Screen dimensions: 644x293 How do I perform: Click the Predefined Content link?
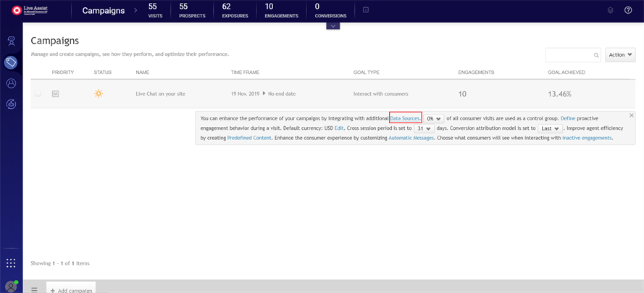pyautogui.click(x=248, y=138)
